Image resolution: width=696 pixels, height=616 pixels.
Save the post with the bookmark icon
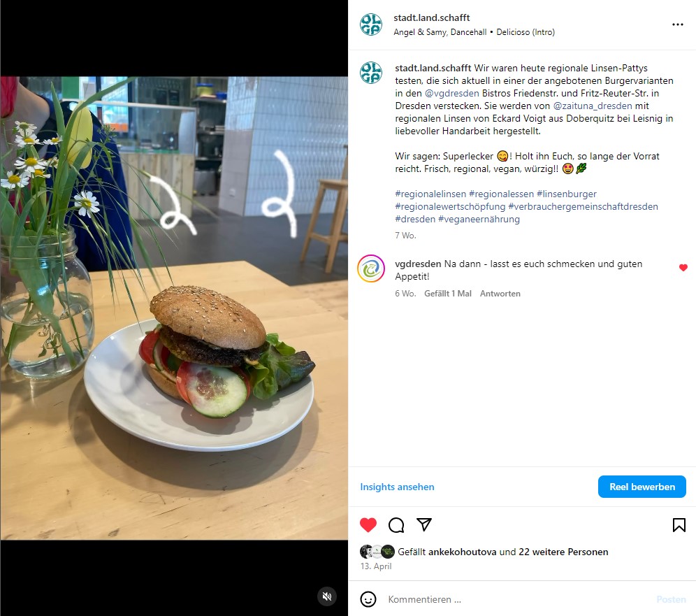coord(679,525)
